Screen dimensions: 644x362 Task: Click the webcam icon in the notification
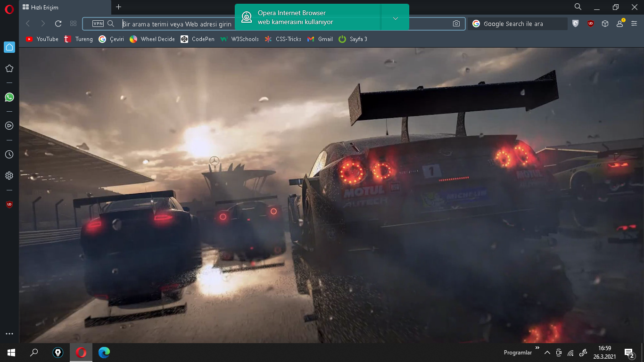pos(247,17)
